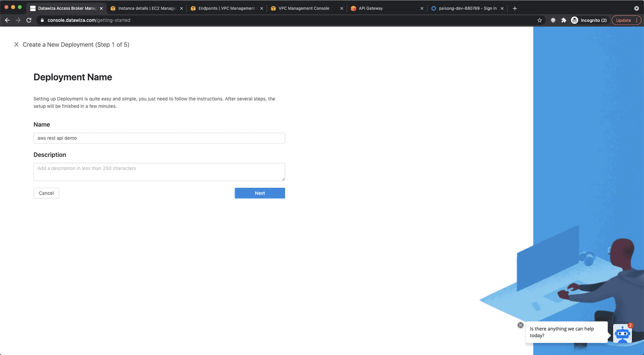Open the browser extensions puzzle icon
This screenshot has width=644, height=355.
563,20
